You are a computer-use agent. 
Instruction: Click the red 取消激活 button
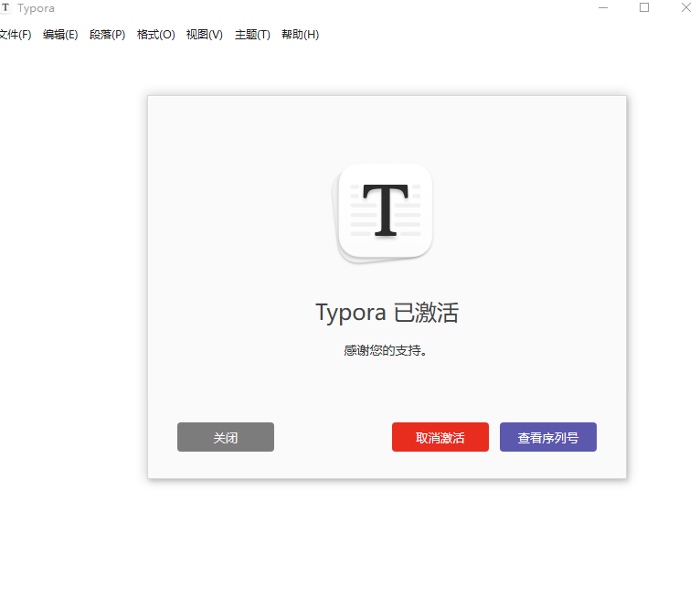(x=440, y=437)
